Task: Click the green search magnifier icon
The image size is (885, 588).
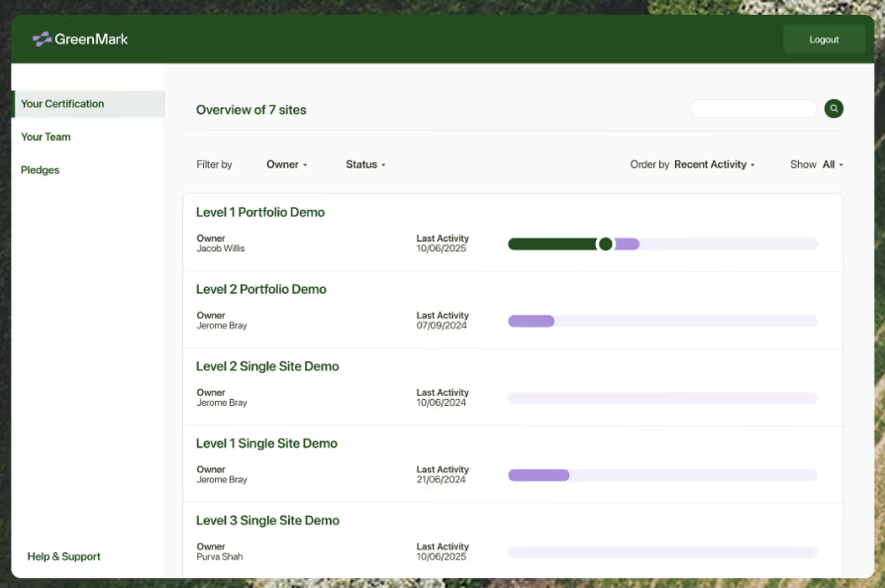Action: 834,109
